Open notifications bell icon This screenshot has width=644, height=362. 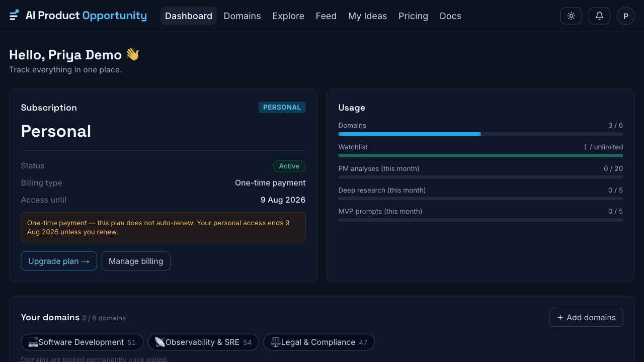(599, 16)
